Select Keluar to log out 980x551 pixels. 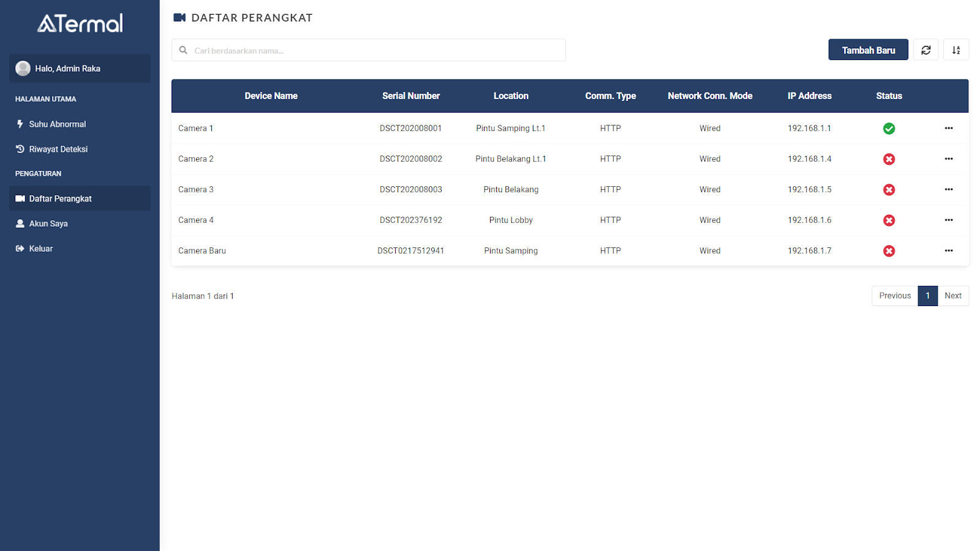(x=41, y=249)
